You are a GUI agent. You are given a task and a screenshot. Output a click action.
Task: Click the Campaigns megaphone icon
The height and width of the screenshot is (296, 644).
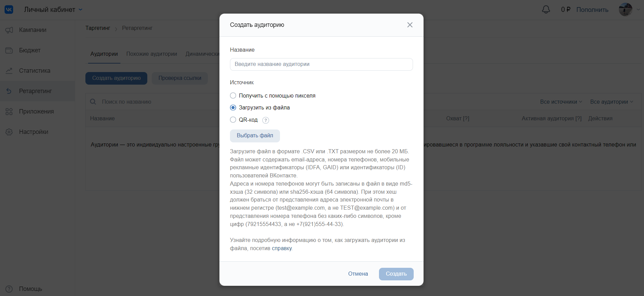[x=9, y=30]
